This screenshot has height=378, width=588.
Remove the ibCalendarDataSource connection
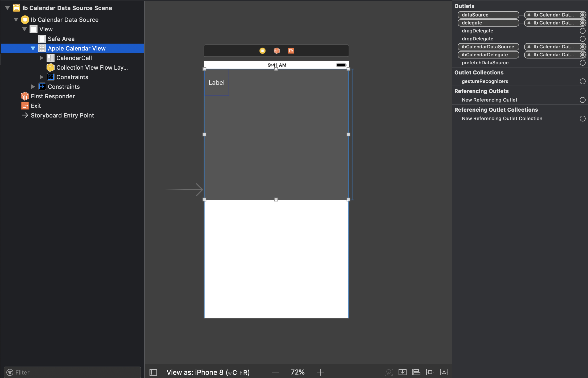(529, 47)
